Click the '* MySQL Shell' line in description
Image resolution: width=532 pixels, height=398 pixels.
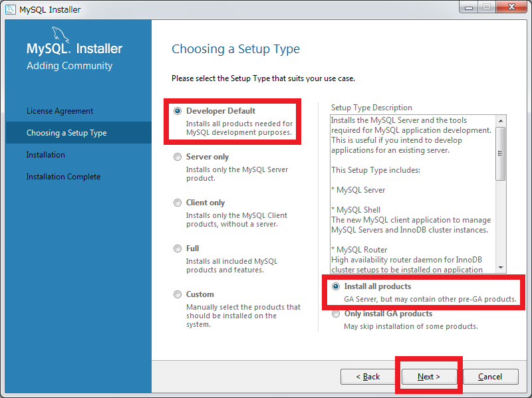pos(356,210)
